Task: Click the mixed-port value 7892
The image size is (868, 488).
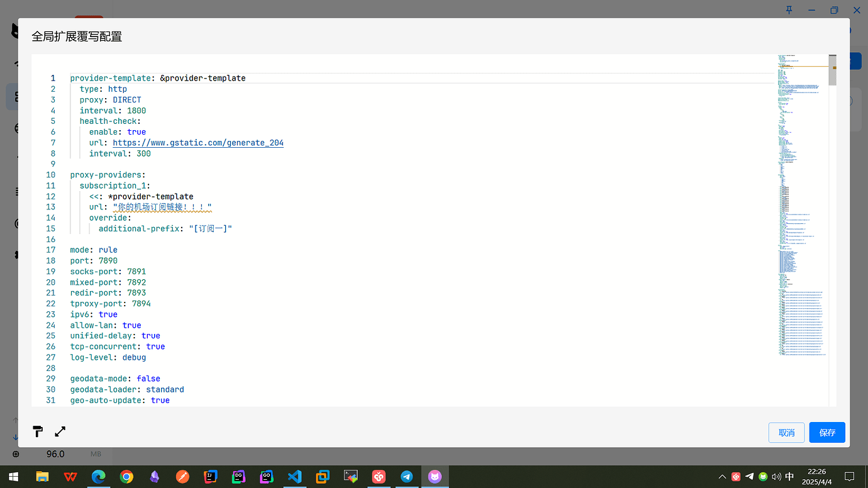Action: 136,282
